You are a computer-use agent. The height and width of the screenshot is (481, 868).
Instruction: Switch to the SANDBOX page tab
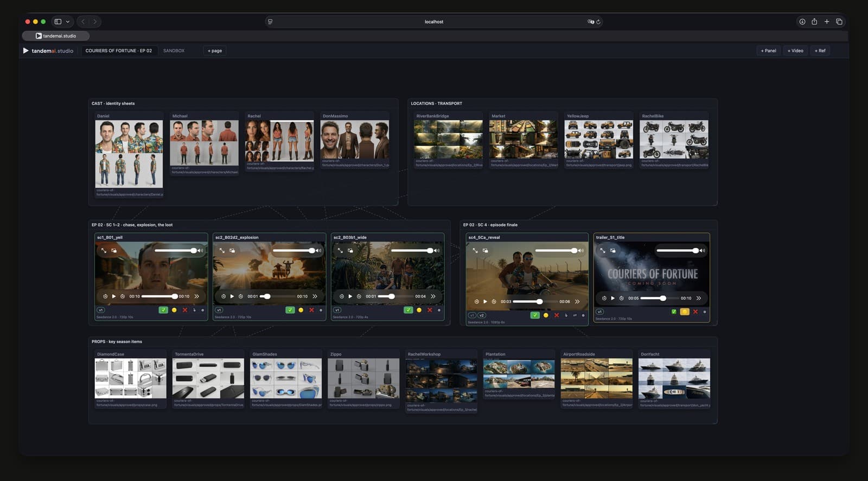174,50
